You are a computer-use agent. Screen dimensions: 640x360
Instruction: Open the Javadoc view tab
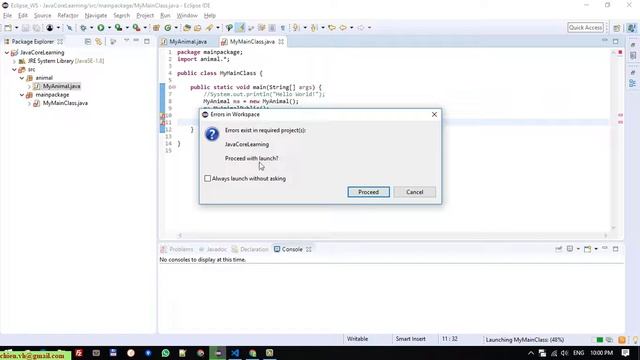click(x=213, y=249)
